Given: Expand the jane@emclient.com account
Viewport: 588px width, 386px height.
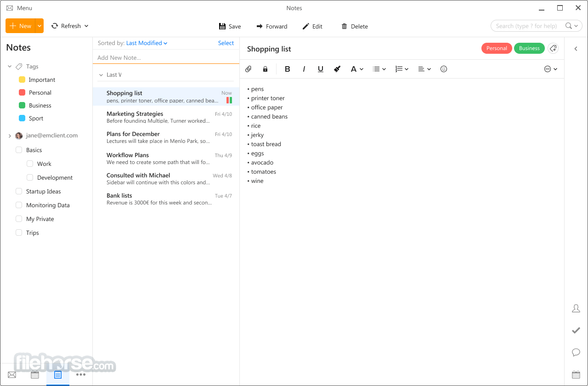Looking at the screenshot, I should (x=10, y=136).
